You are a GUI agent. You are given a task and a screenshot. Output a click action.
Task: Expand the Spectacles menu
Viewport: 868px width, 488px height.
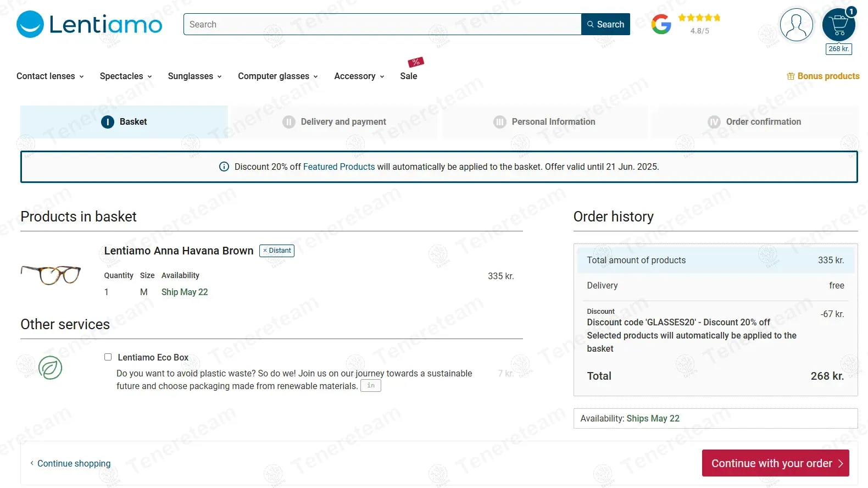tap(126, 76)
